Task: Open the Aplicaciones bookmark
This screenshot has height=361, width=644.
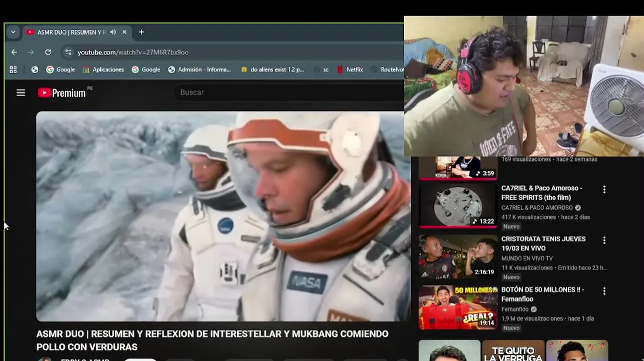Action: pos(103,70)
